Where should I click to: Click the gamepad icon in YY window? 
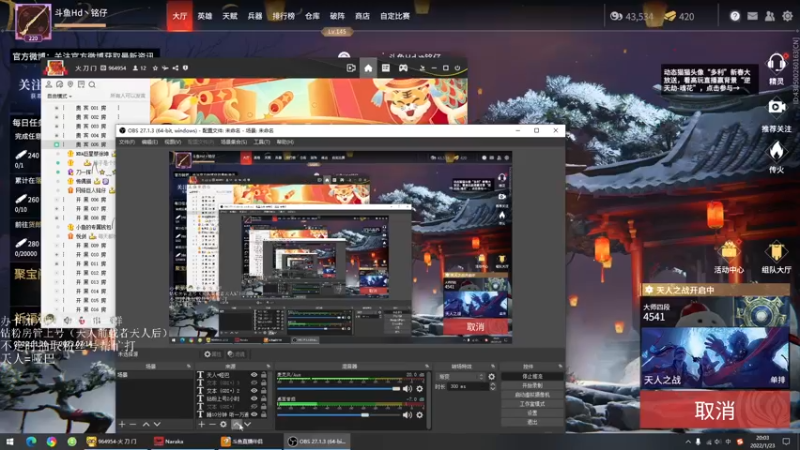403,68
